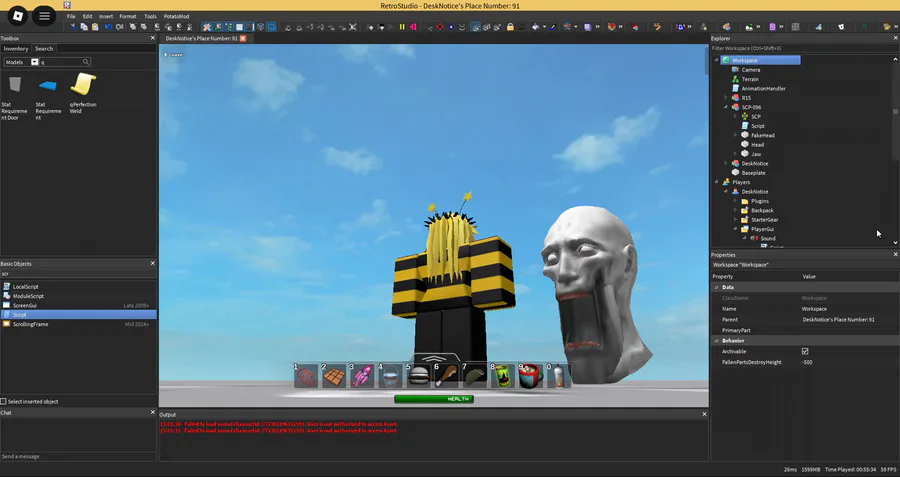
Task: Open the Edit menu
Action: tap(87, 16)
